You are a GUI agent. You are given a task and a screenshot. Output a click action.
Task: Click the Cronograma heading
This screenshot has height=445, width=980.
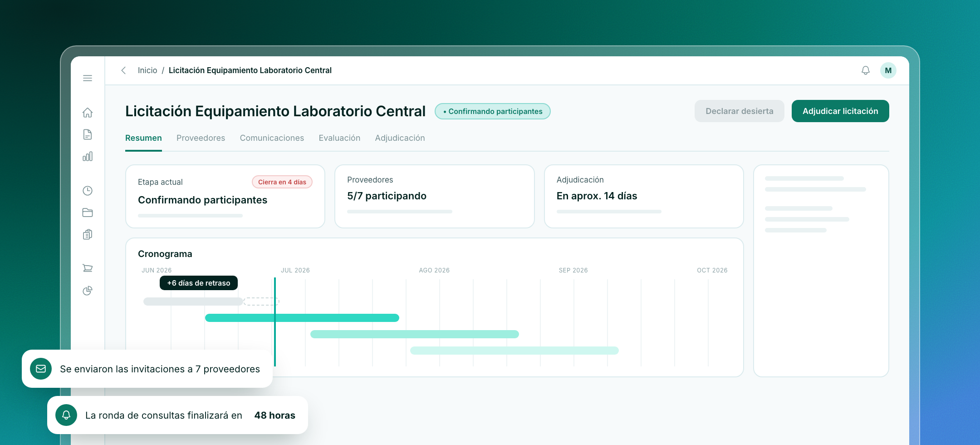pos(165,254)
